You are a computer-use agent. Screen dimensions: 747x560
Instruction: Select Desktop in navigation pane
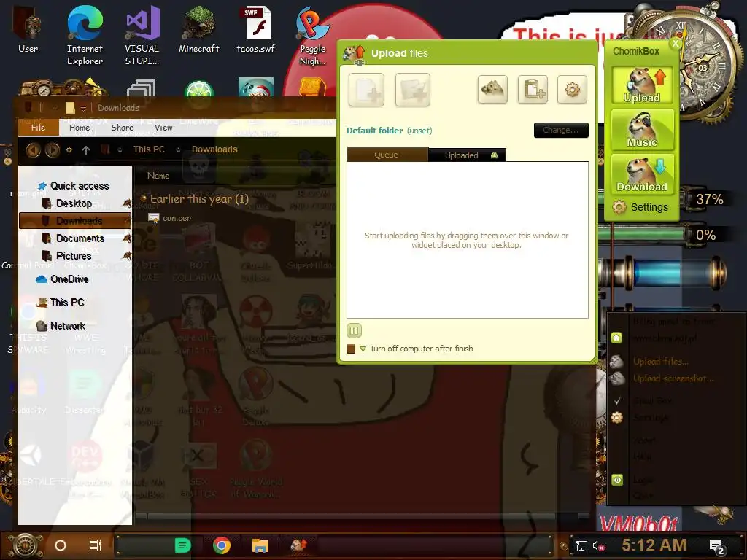point(74,203)
